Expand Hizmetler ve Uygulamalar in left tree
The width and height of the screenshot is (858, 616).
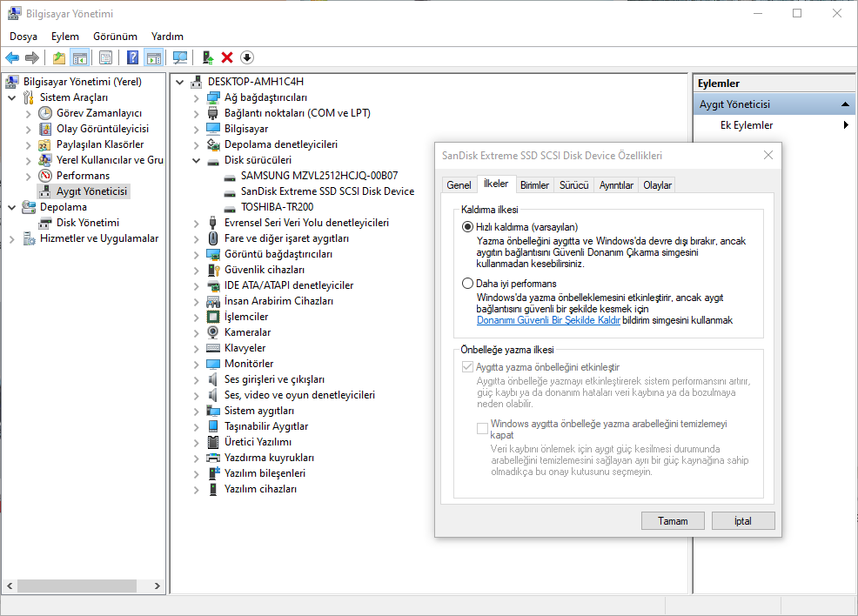click(12, 238)
